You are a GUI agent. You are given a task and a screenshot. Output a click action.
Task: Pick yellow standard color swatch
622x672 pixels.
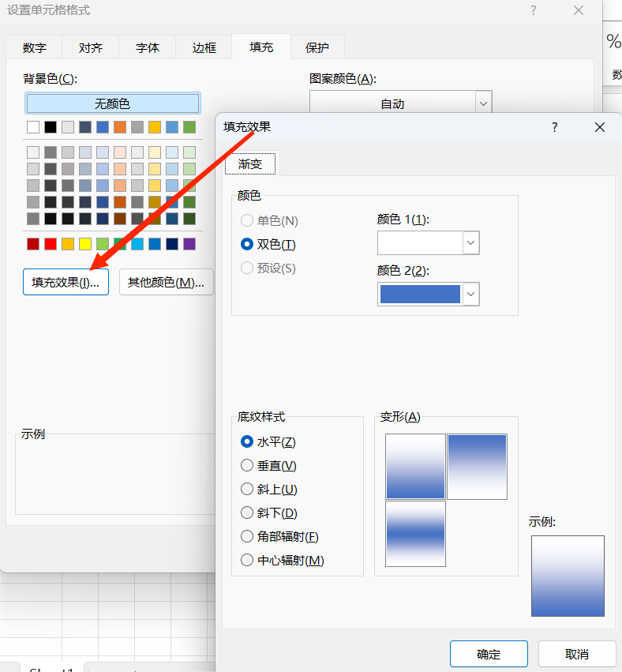pyautogui.click(x=85, y=244)
